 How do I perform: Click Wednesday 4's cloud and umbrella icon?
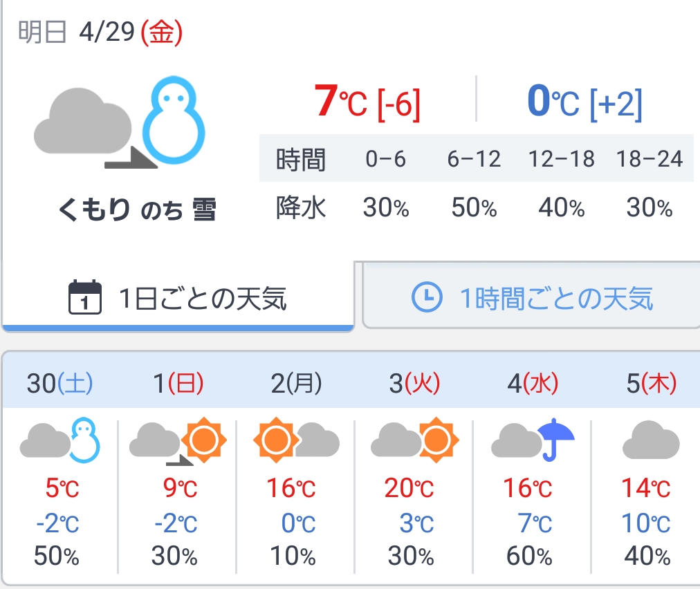click(533, 439)
